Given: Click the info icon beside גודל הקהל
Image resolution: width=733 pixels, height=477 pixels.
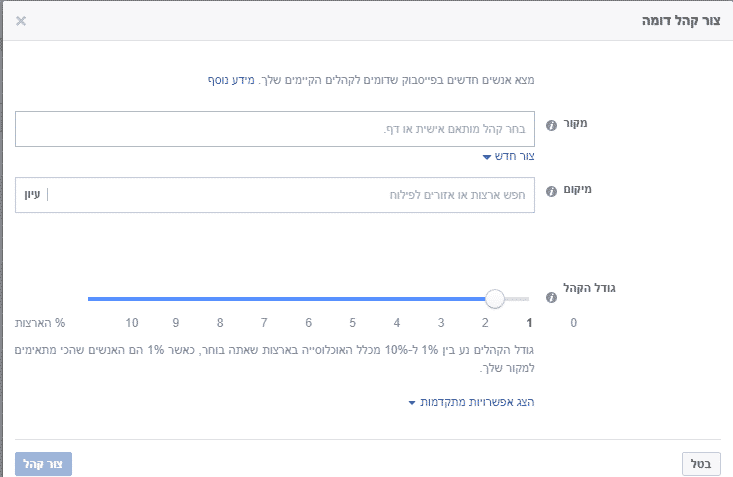Looking at the screenshot, I should pos(551,297).
